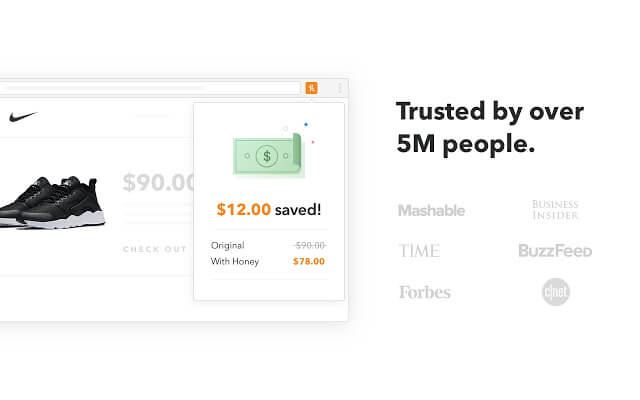The width and height of the screenshot is (640, 400).
Task: Click the Nike swoosh logo
Action: click(23, 117)
